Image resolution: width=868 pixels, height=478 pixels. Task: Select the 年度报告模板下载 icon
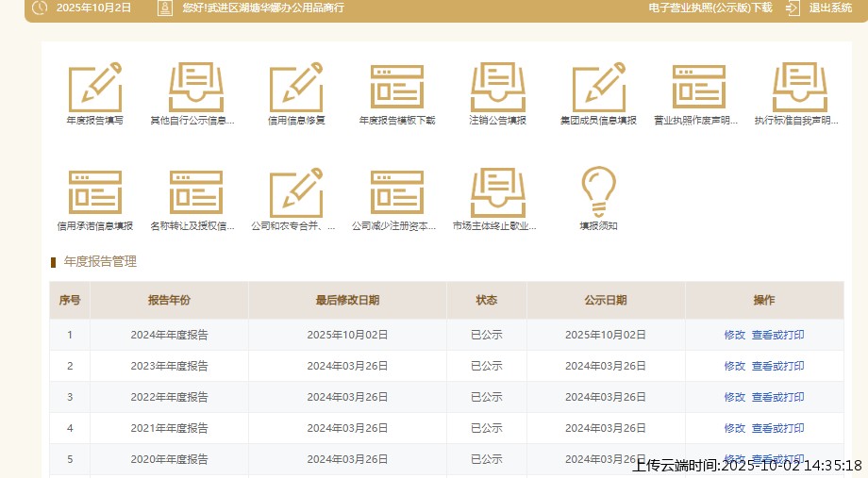pos(397,89)
